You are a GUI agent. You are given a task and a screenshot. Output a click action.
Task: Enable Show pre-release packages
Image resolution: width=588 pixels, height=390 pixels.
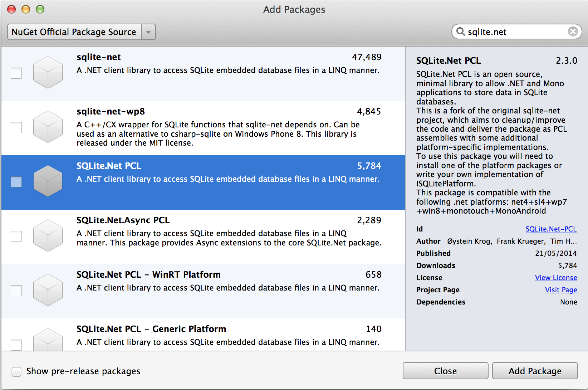[x=16, y=371]
